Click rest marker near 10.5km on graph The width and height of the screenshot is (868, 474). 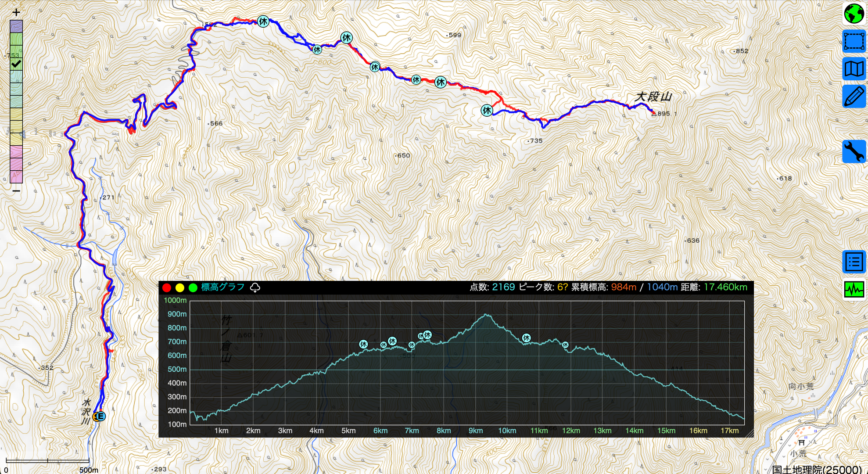pos(526,338)
